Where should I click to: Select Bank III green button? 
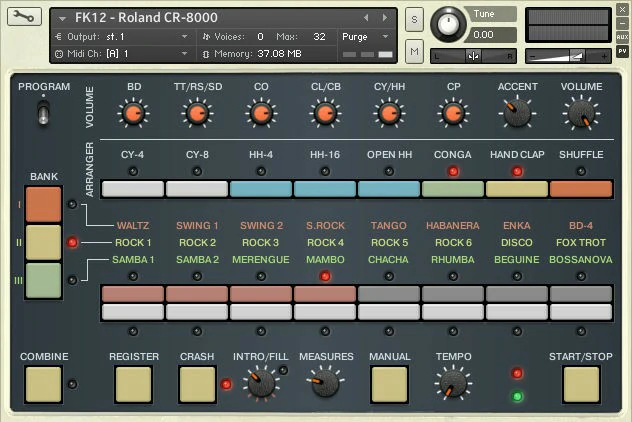click(44, 281)
